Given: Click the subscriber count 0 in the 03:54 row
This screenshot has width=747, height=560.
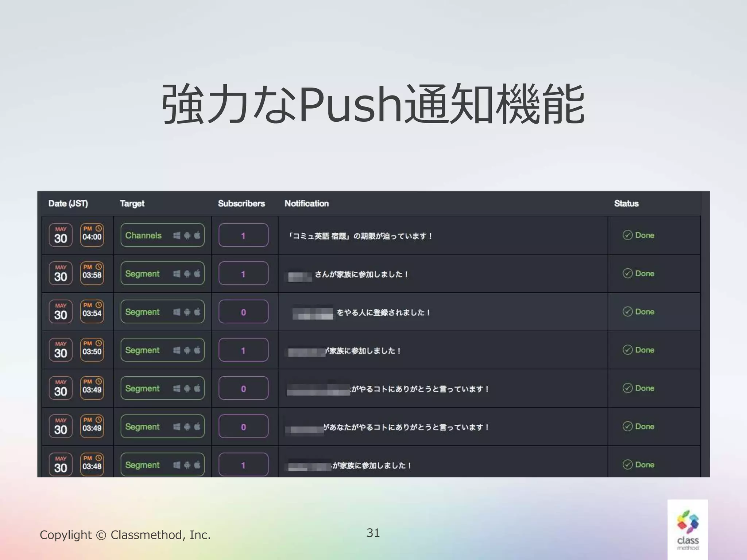Looking at the screenshot, I should point(243,312).
